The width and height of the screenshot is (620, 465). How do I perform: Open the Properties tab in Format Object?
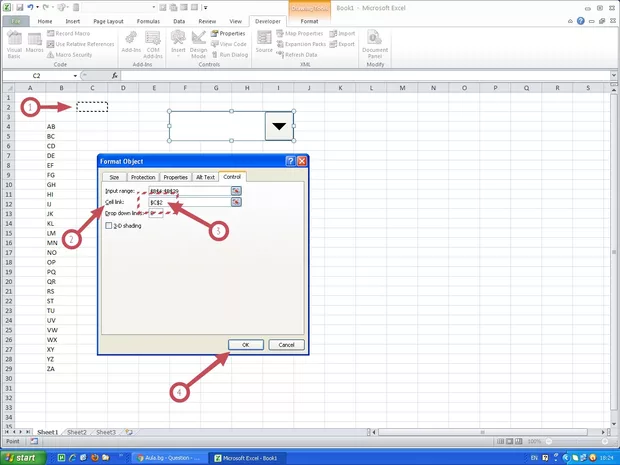[176, 177]
